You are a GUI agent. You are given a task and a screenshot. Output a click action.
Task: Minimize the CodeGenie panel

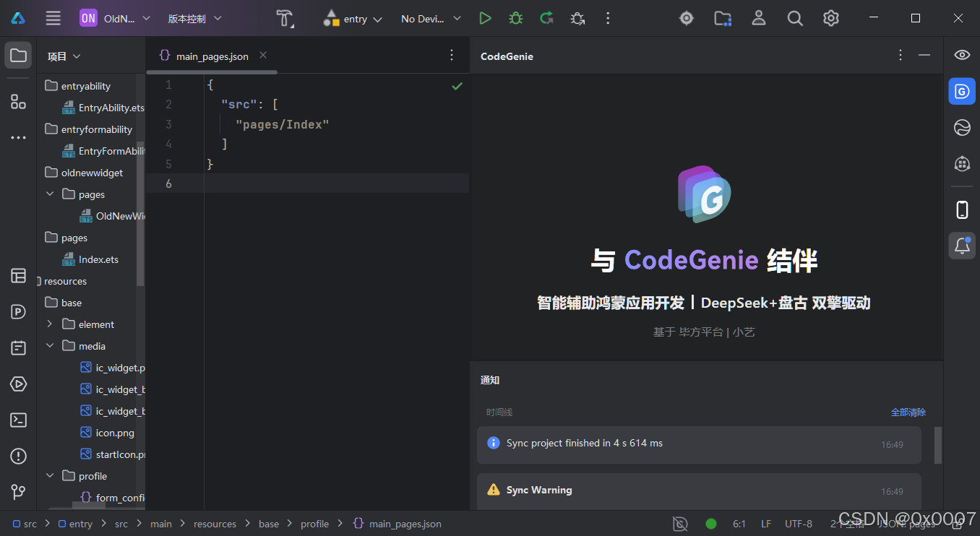924,55
